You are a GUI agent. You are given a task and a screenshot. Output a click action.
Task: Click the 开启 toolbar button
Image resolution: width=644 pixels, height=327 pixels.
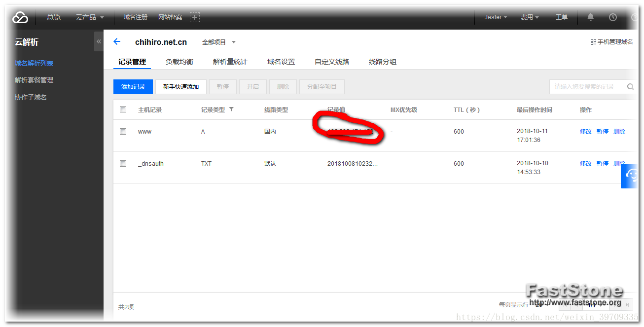pyautogui.click(x=253, y=87)
